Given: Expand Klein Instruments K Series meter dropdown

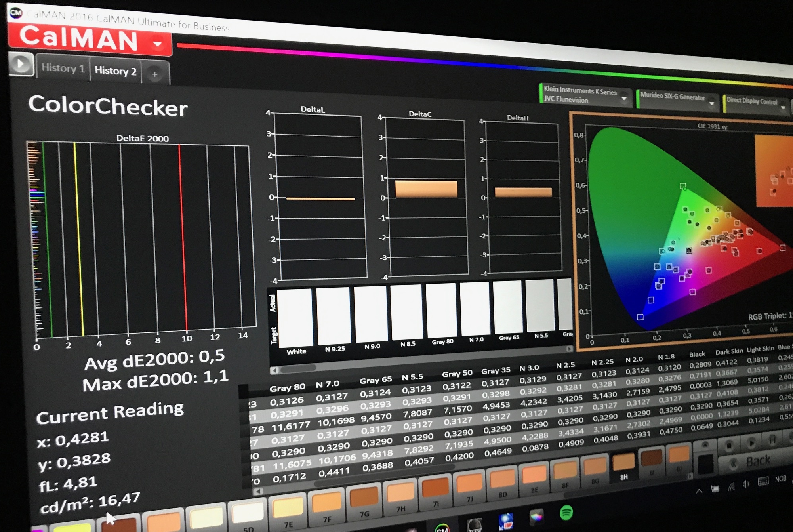Looking at the screenshot, I should click(x=624, y=98).
